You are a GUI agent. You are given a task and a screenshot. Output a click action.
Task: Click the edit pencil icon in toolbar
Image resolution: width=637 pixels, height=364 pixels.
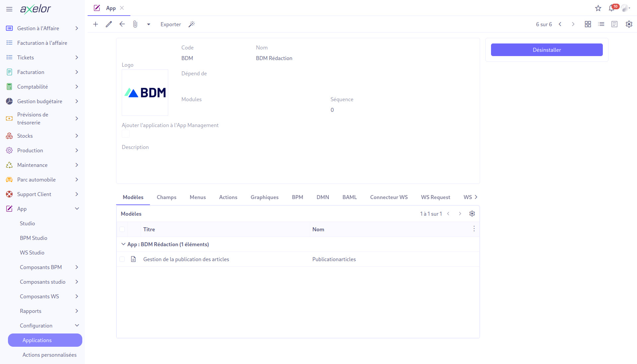[109, 24]
